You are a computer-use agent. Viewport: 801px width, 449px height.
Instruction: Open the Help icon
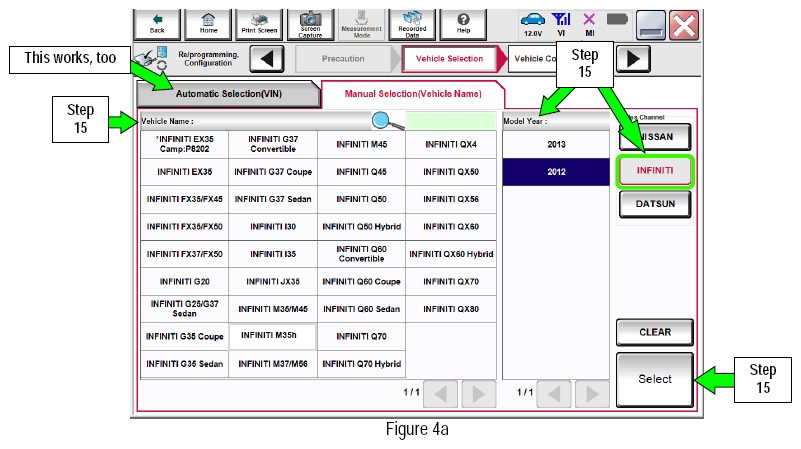[463, 24]
